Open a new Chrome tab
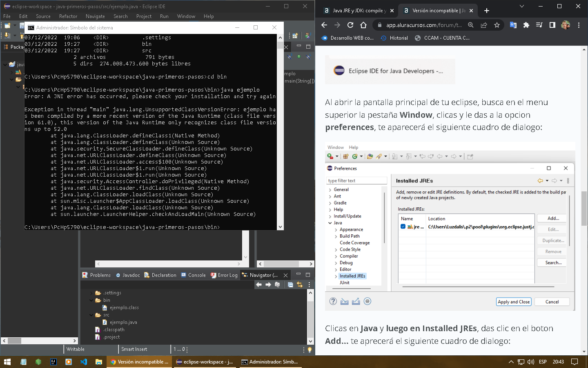The image size is (588, 368). tap(487, 11)
